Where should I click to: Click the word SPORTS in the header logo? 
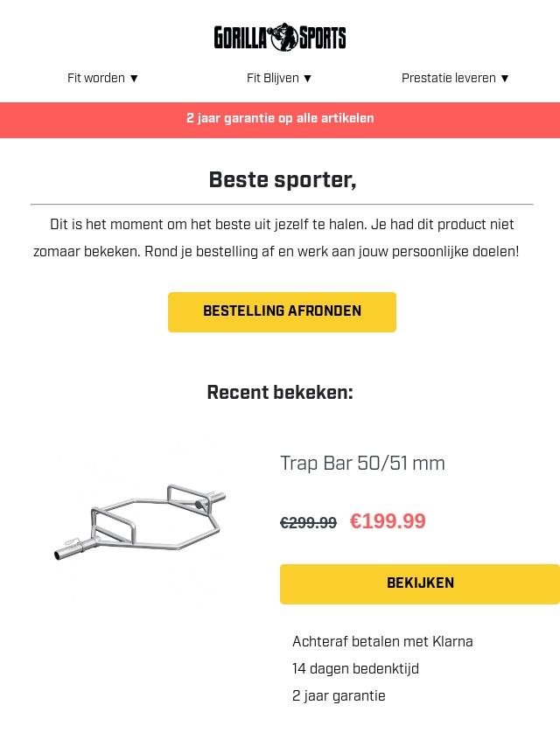pyautogui.click(x=322, y=38)
